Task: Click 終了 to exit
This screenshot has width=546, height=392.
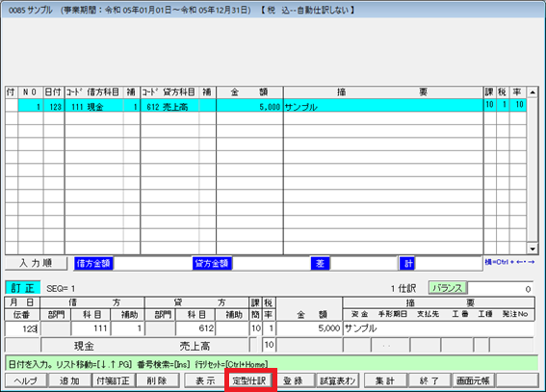Action: click(429, 380)
